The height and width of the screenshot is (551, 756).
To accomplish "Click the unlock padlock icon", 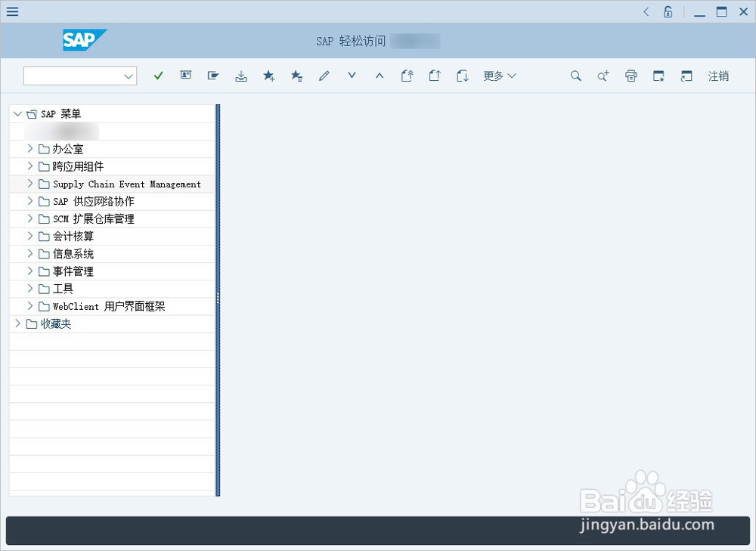I will click(x=668, y=11).
